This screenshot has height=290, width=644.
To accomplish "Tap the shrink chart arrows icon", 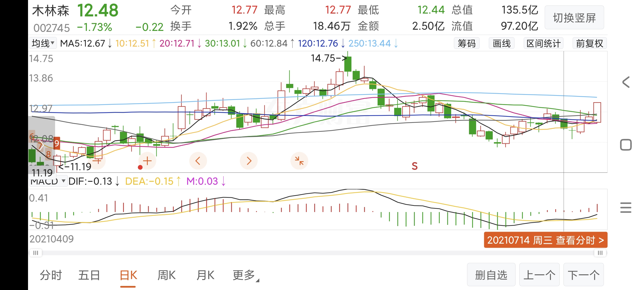I will 299,161.
